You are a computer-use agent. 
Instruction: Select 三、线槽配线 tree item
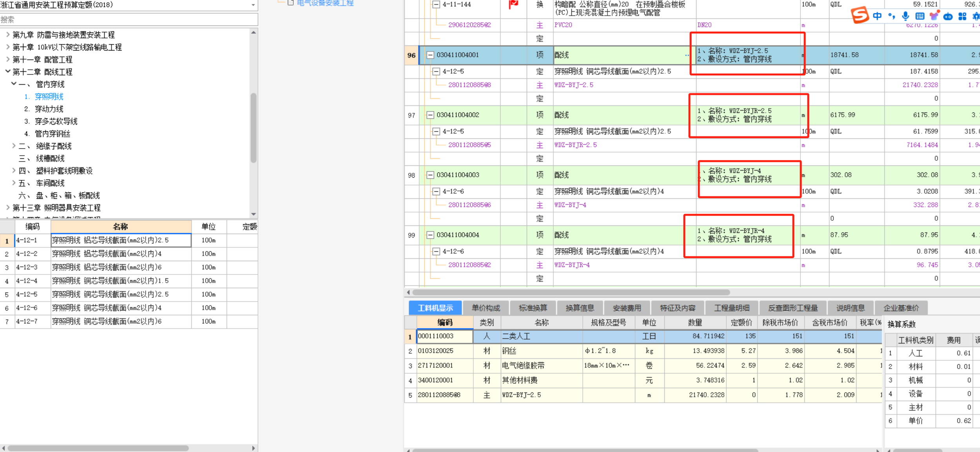click(42, 158)
